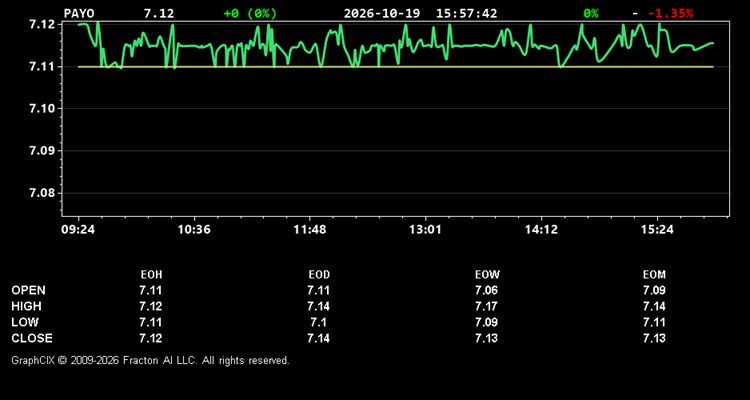Click the 11:48 time axis label
The width and height of the screenshot is (750, 400).
point(310,230)
